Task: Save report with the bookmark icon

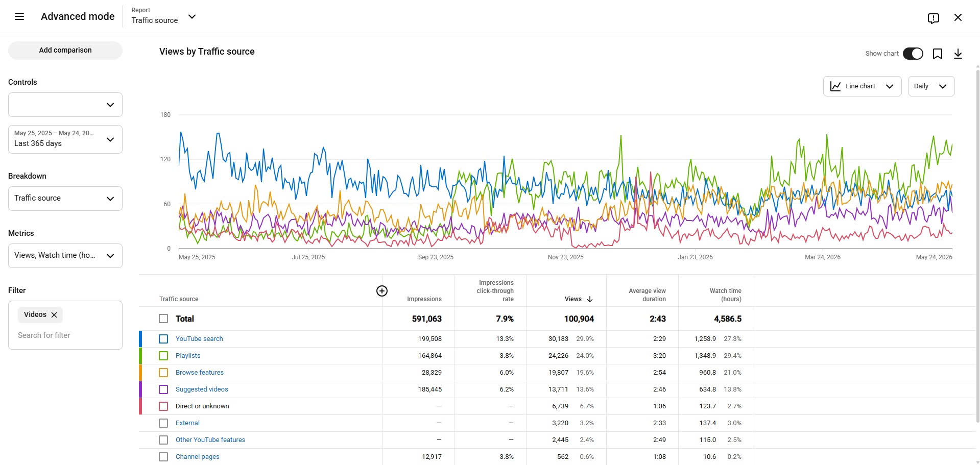Action: [938, 54]
